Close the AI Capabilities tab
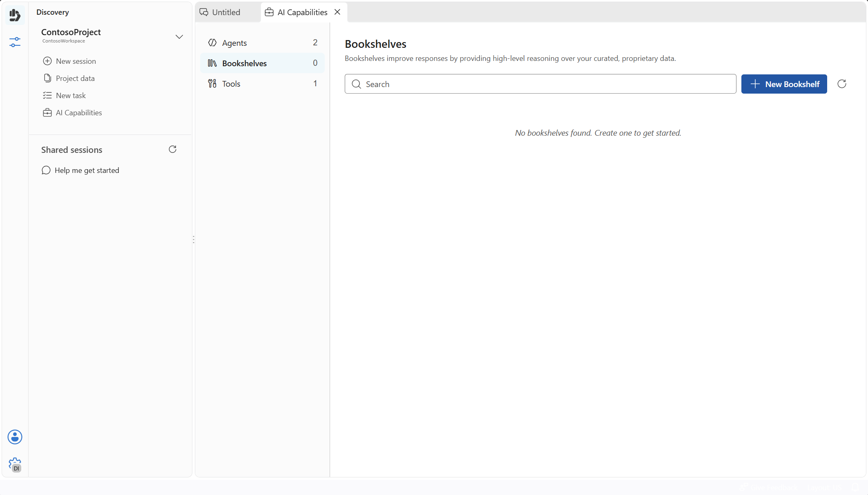Screen dimensions: 868x495 (337, 12)
